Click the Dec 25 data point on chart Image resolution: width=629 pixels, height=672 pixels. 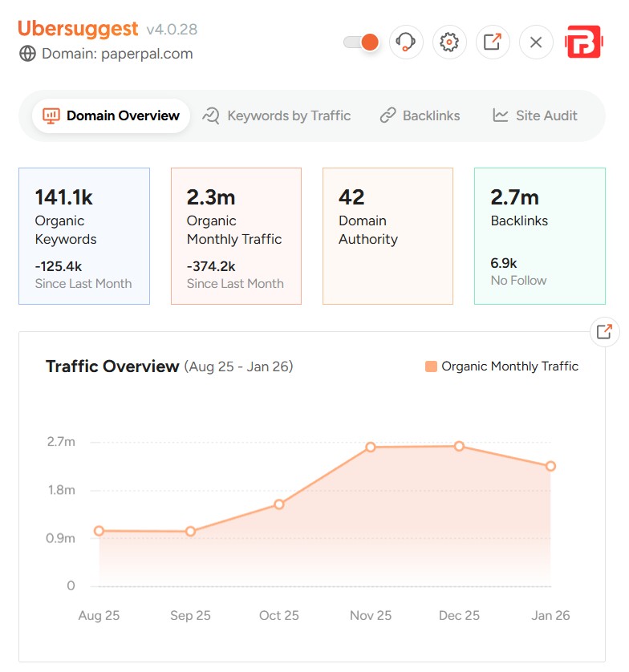[459, 447]
